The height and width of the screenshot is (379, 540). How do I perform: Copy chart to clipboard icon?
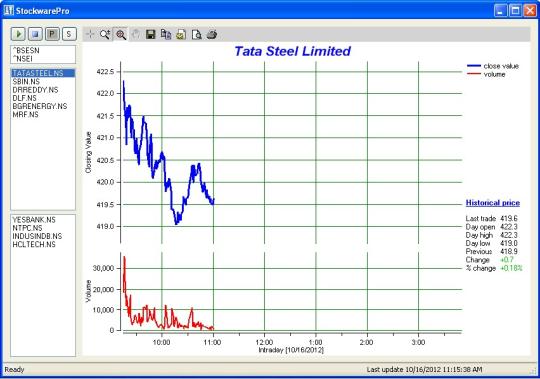tap(166, 34)
